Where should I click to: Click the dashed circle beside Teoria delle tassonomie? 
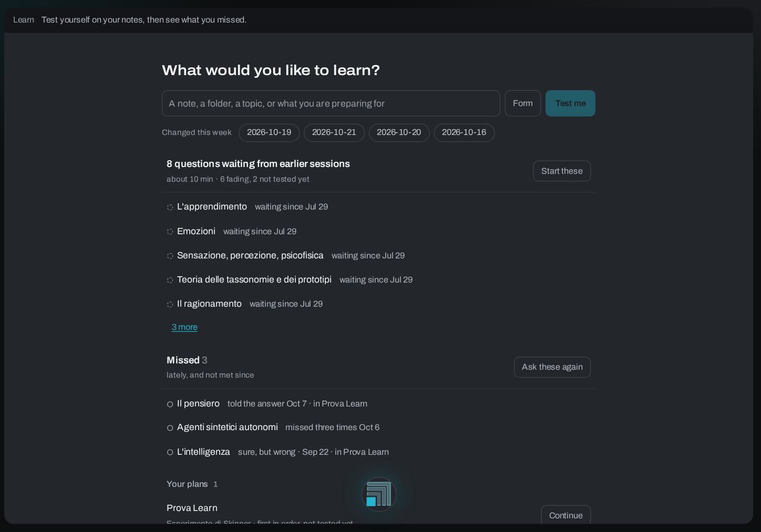pos(170,280)
